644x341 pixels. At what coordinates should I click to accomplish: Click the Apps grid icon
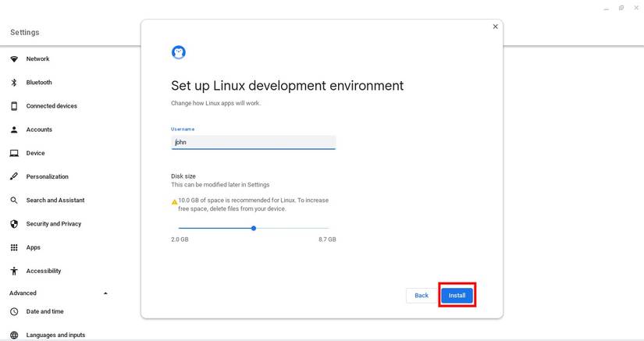[14, 247]
